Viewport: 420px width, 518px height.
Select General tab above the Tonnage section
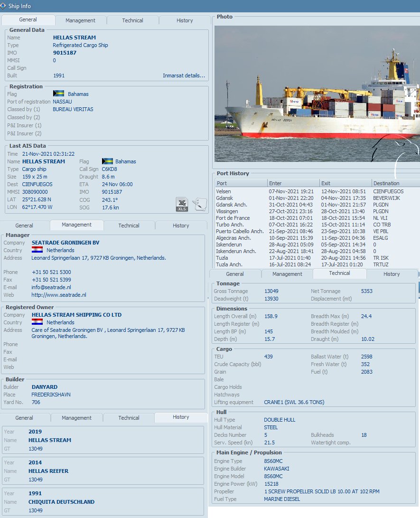(x=235, y=274)
